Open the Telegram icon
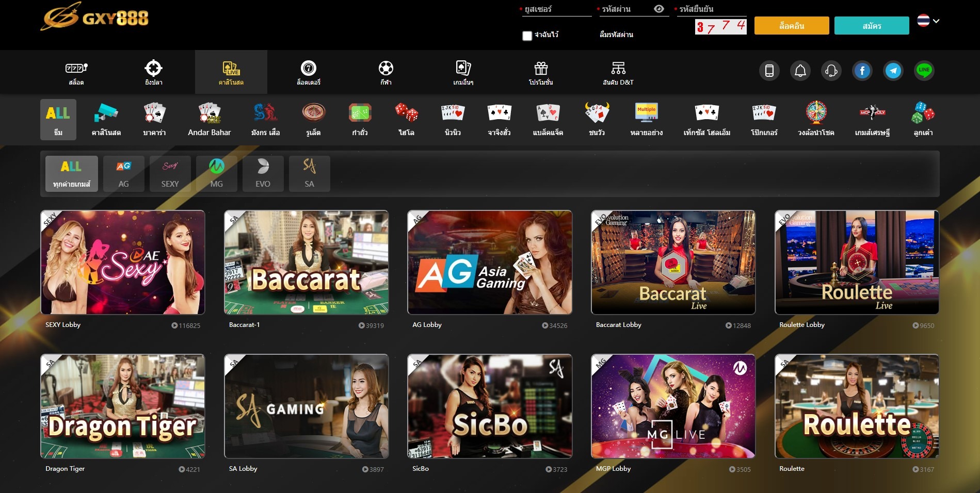980x493 pixels. [893, 71]
